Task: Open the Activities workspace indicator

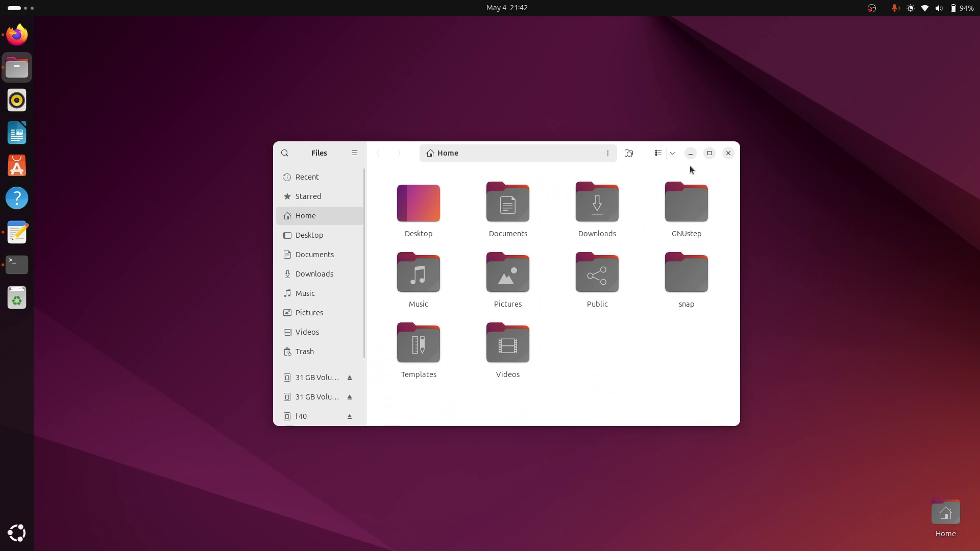Action: click(20, 8)
